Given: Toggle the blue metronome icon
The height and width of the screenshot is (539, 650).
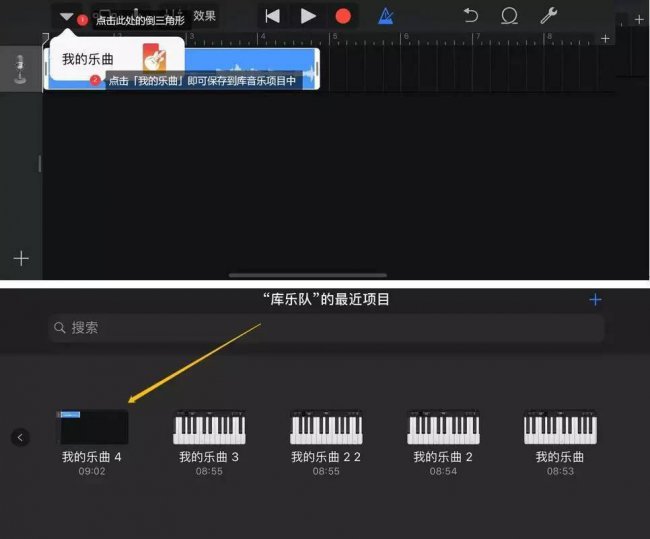Looking at the screenshot, I should pyautogui.click(x=386, y=16).
